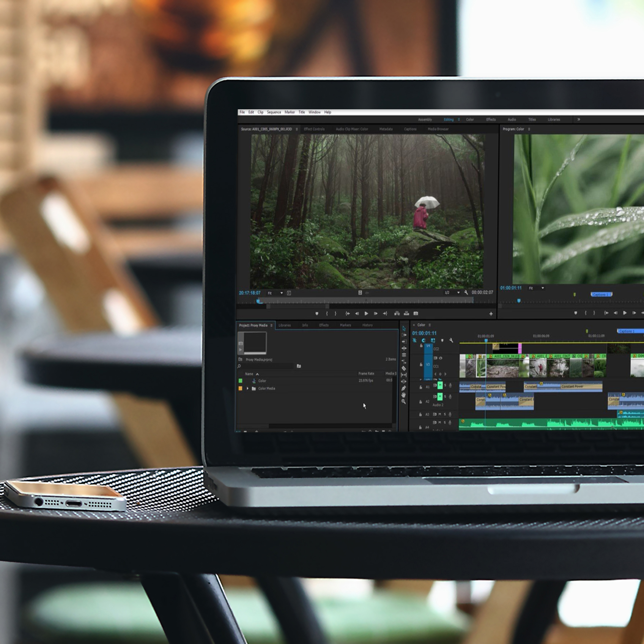Screen dimensions: 644x644
Task: Toggle mute on track A3
Action: [440, 414]
